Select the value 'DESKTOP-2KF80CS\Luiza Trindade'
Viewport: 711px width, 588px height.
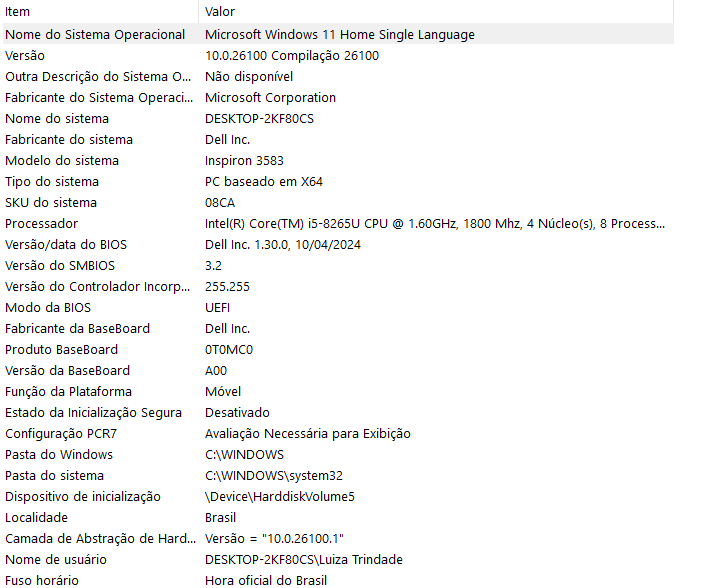click(x=304, y=560)
